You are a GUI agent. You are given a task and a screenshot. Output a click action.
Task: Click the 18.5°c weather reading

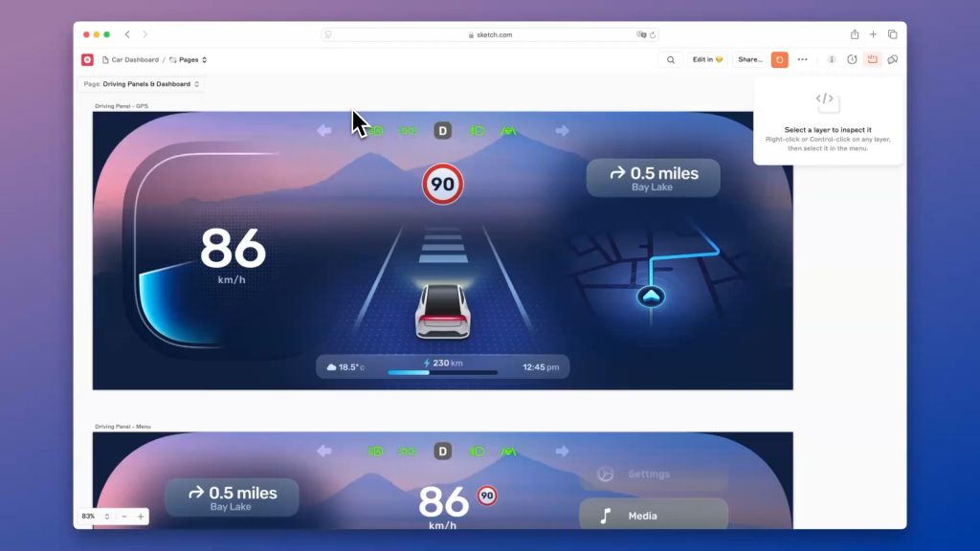tap(345, 367)
